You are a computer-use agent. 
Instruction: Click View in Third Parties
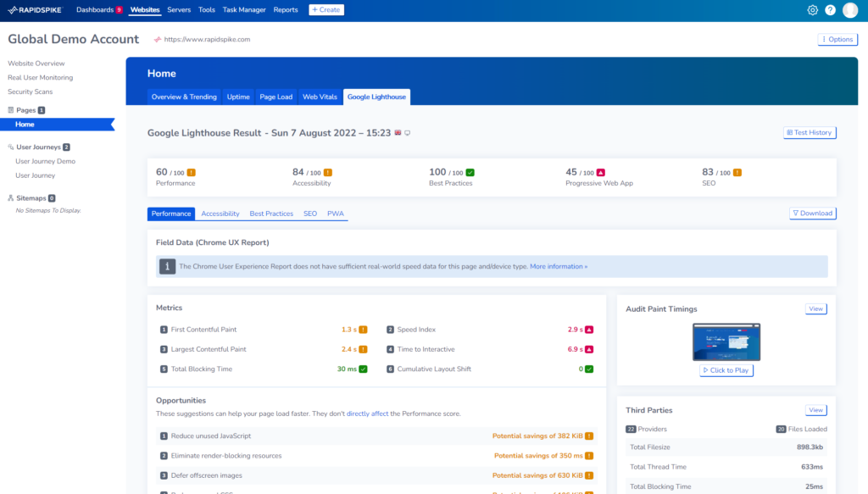pyautogui.click(x=816, y=410)
